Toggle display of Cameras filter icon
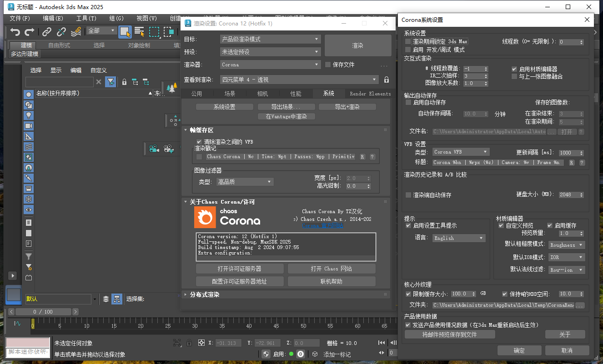The width and height of the screenshot is (603, 364). pyautogui.click(x=29, y=126)
